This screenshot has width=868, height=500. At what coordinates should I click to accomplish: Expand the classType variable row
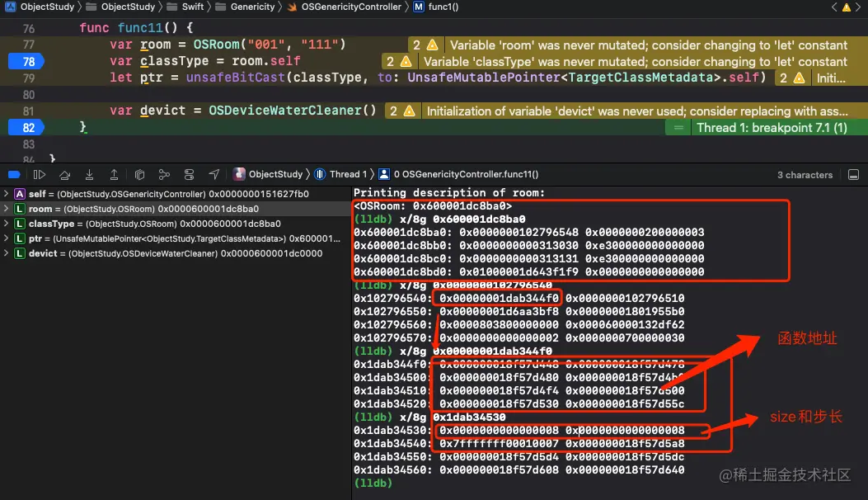(x=6, y=224)
